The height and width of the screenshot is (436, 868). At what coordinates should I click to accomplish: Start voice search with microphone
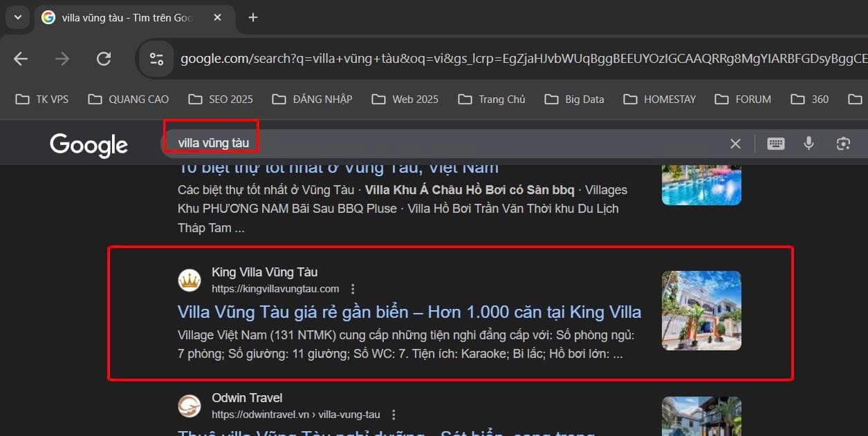tap(809, 144)
